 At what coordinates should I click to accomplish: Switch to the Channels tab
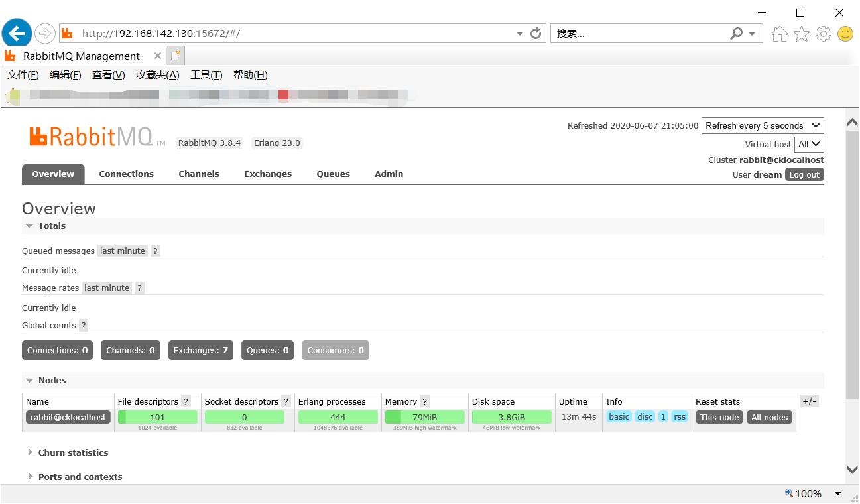(x=199, y=174)
